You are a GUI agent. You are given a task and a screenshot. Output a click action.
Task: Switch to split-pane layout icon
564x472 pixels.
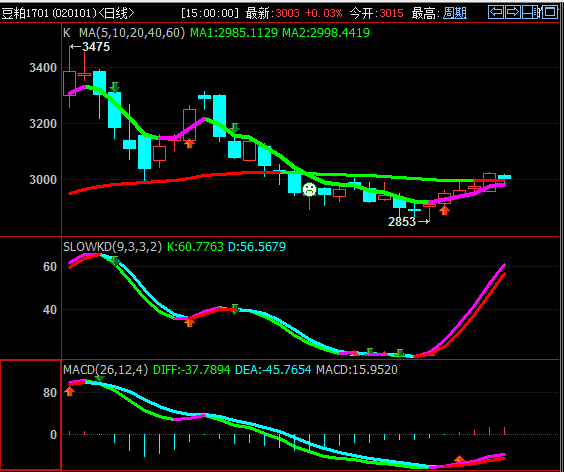531,12
